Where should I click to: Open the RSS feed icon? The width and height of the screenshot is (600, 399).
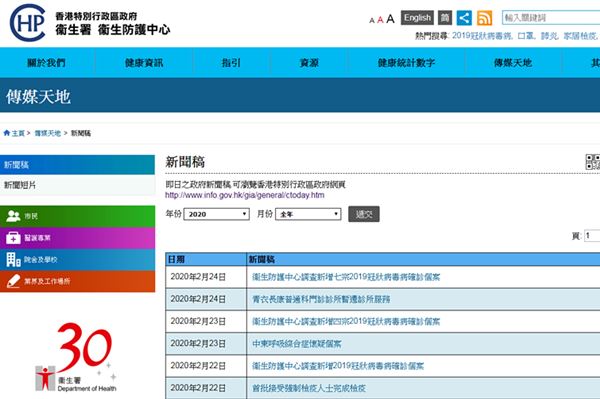(484, 18)
